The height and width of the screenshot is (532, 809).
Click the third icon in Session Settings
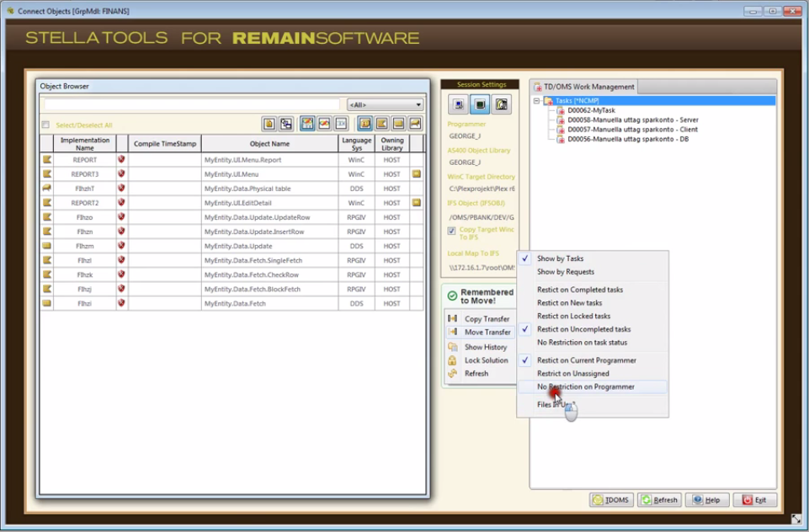500,104
